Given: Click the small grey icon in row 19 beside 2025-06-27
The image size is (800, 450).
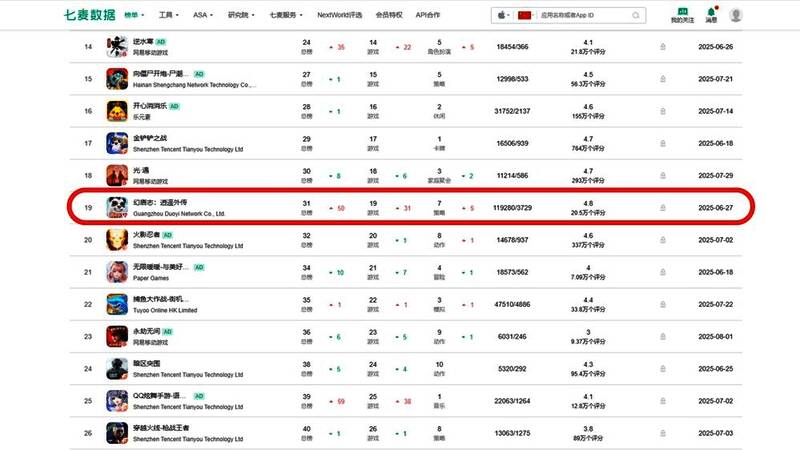Looking at the screenshot, I should (x=663, y=208).
